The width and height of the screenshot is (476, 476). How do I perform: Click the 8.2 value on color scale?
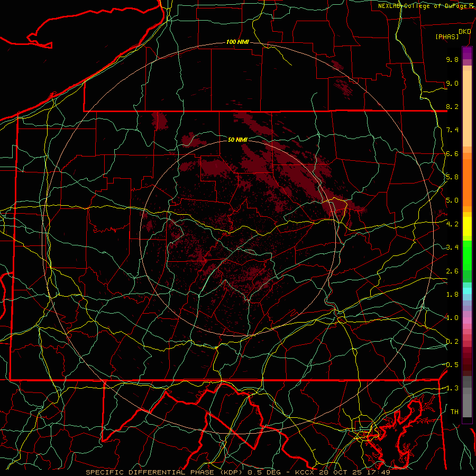click(x=452, y=106)
